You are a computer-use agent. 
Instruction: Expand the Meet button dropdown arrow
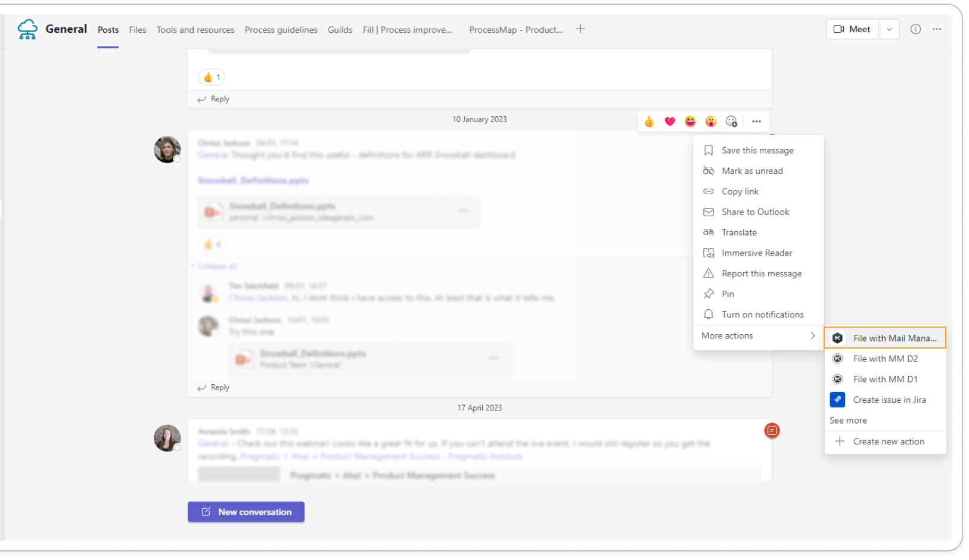pyautogui.click(x=889, y=29)
